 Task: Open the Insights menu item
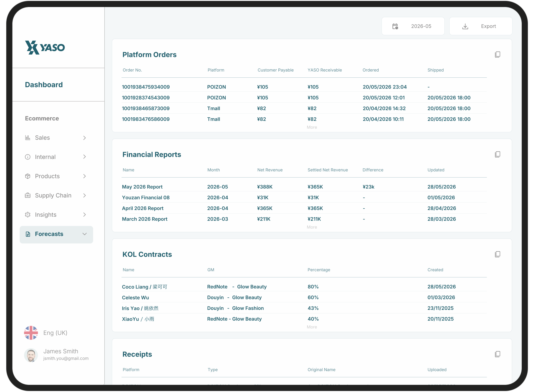(56, 215)
